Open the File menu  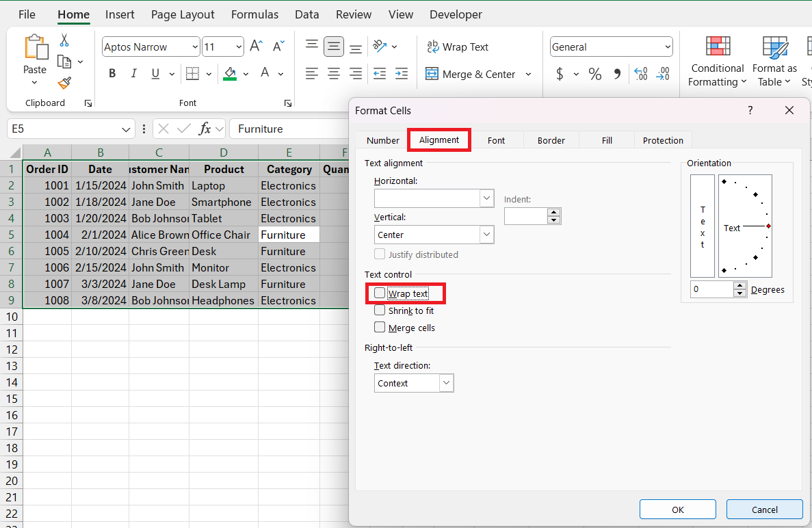(27, 14)
